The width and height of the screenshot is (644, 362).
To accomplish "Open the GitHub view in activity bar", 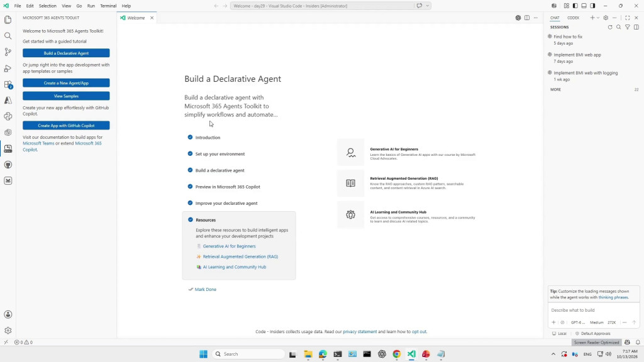I will 8,165.
